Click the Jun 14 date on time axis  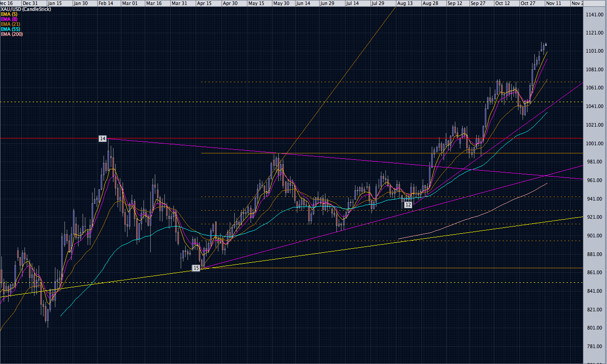click(x=303, y=3)
